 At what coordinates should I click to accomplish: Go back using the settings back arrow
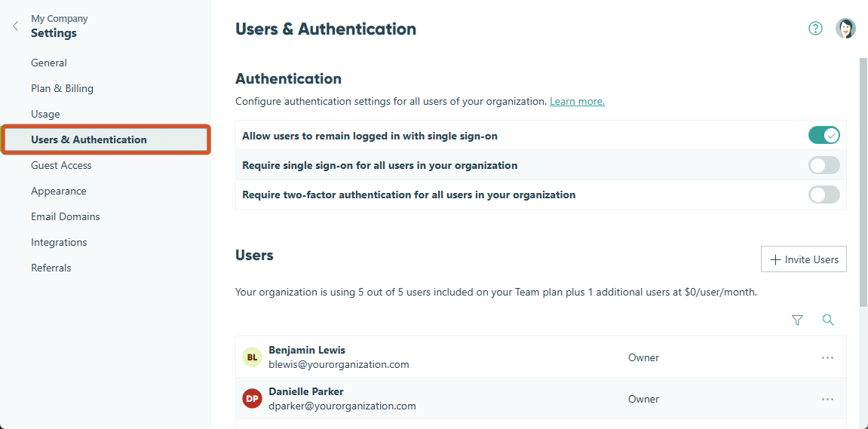16,26
